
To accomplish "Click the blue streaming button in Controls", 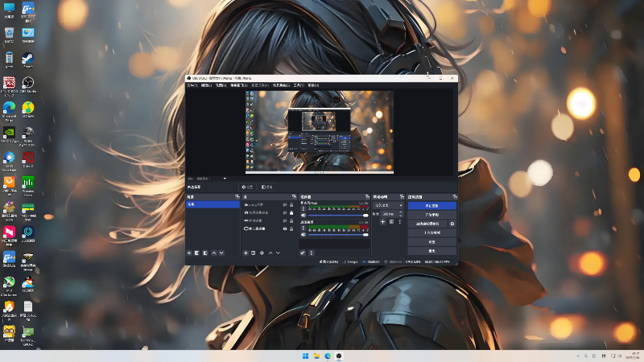I will pyautogui.click(x=431, y=206).
